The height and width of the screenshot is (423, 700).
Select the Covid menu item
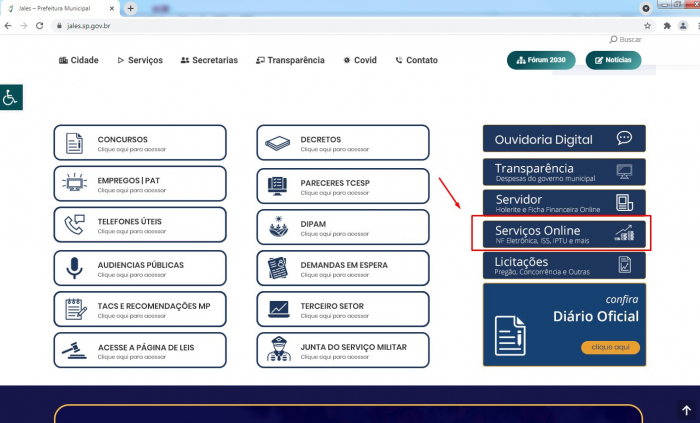tap(360, 60)
